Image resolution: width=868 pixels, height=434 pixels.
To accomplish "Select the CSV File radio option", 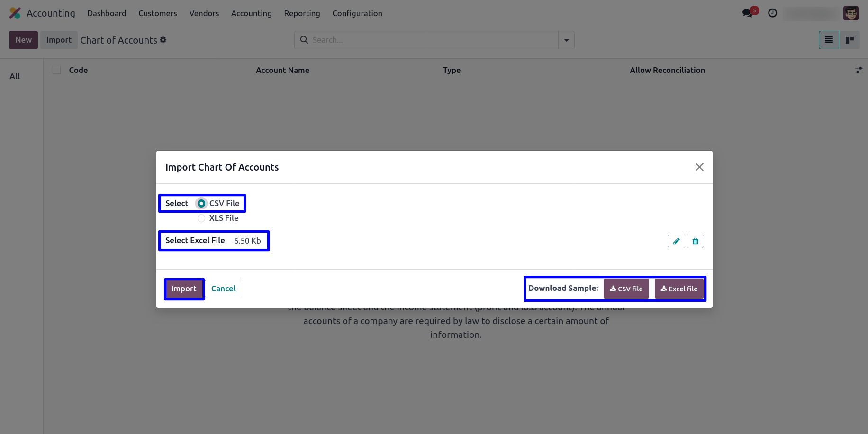I will pos(201,203).
